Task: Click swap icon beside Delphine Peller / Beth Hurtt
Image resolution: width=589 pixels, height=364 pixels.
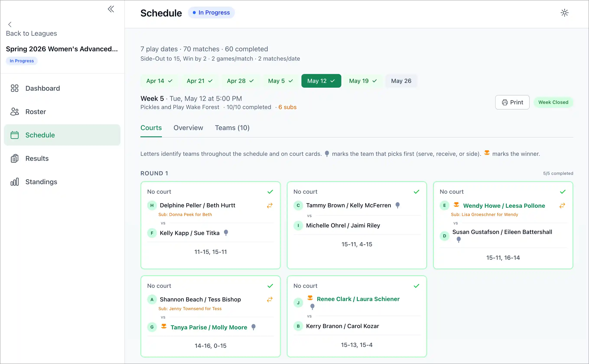Action: point(270,205)
